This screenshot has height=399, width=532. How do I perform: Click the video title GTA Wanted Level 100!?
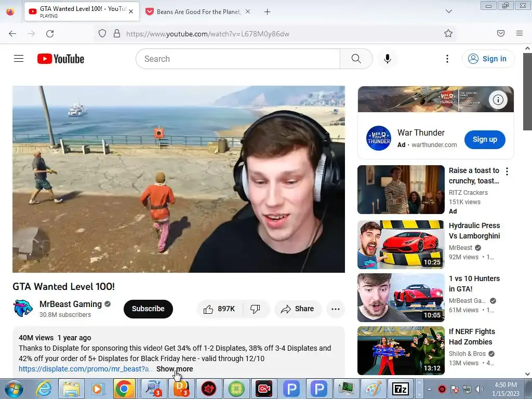(63, 287)
